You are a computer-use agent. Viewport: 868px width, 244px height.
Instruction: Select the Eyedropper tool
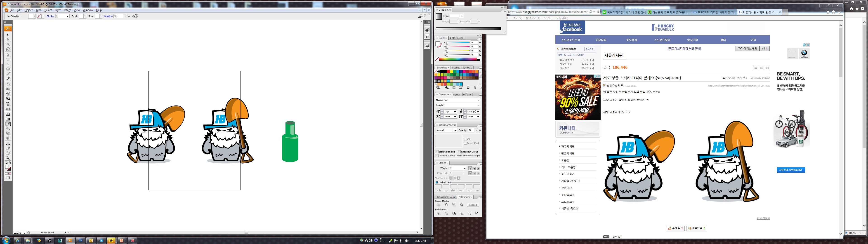(x=8, y=124)
